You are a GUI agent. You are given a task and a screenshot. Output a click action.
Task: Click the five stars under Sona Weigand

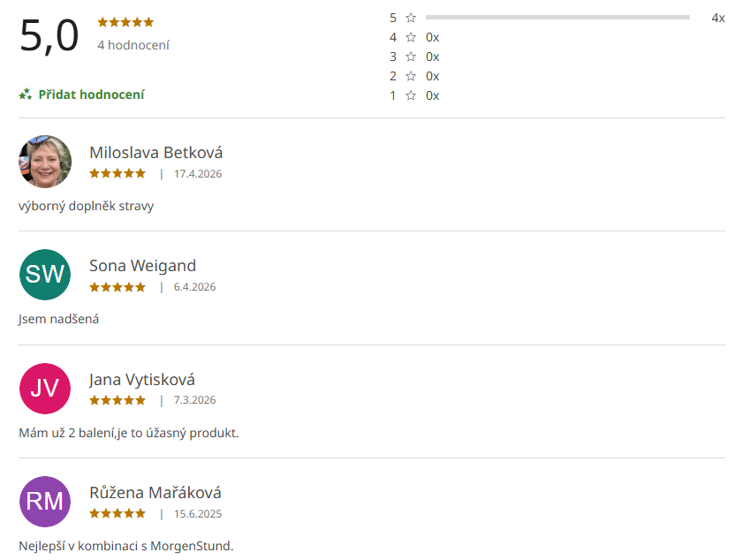coord(117,287)
